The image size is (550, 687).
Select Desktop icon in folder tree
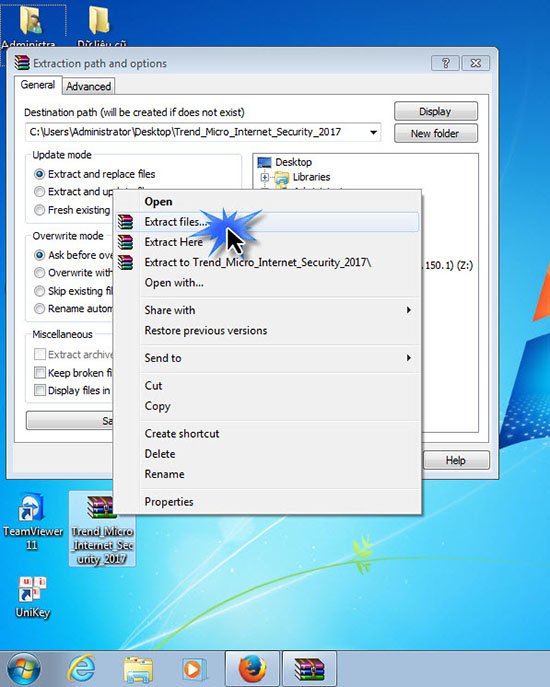coord(264,162)
